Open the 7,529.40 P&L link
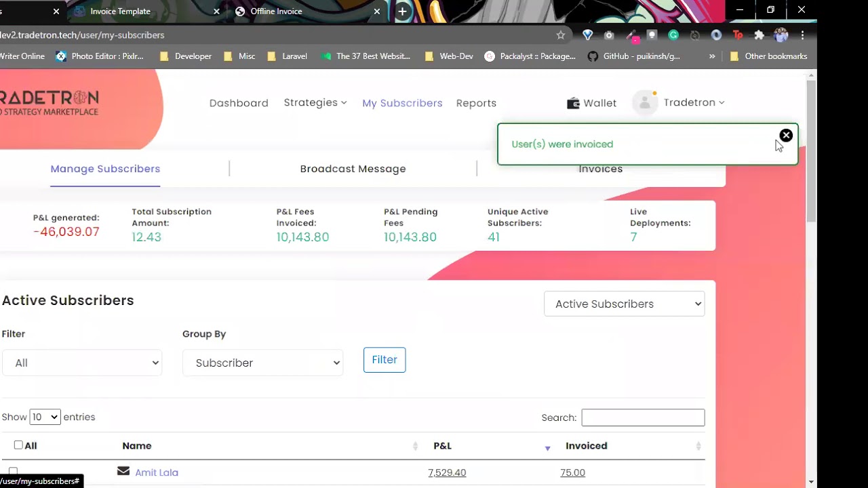 pyautogui.click(x=447, y=472)
